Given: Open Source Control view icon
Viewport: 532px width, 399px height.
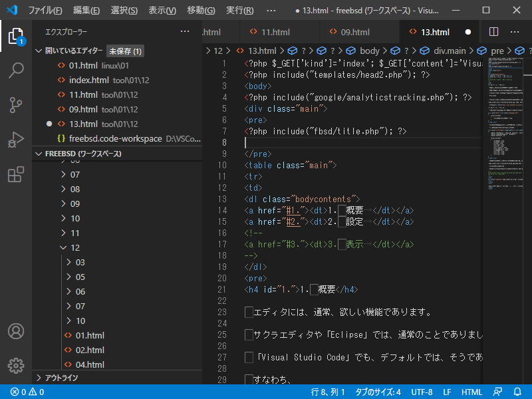Looking at the screenshot, I should tap(15, 105).
